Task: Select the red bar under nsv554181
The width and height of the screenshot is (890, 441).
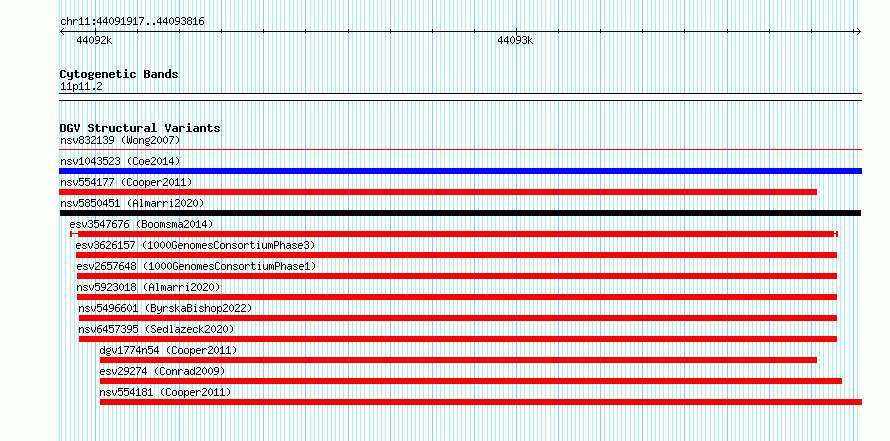Action: click(481, 402)
